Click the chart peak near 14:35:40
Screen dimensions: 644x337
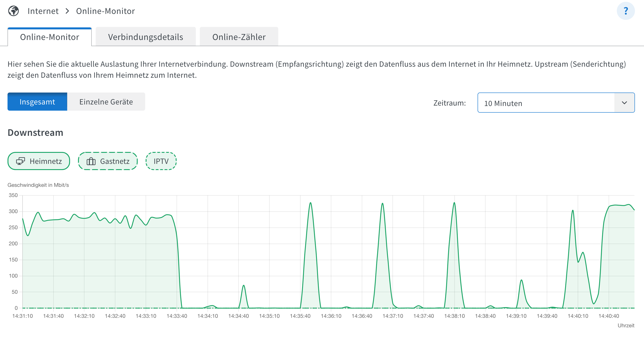pyautogui.click(x=310, y=203)
